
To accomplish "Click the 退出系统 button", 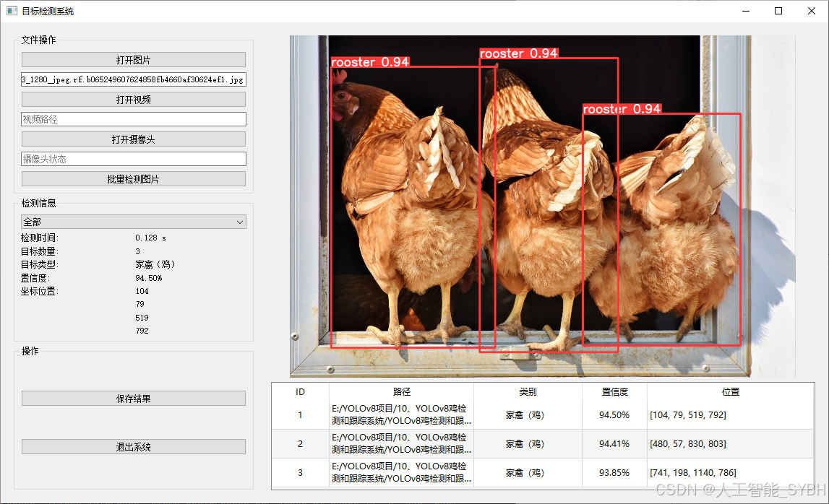I will point(133,447).
